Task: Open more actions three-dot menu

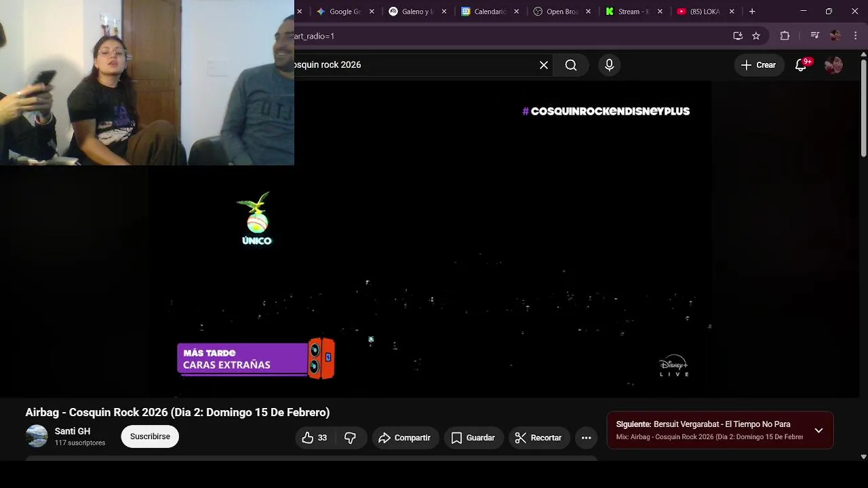Action: [x=587, y=438]
